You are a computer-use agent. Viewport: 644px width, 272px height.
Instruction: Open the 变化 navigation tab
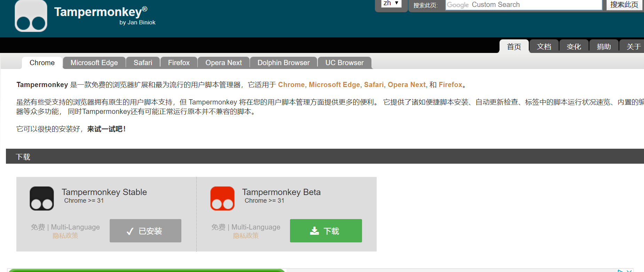click(x=574, y=46)
